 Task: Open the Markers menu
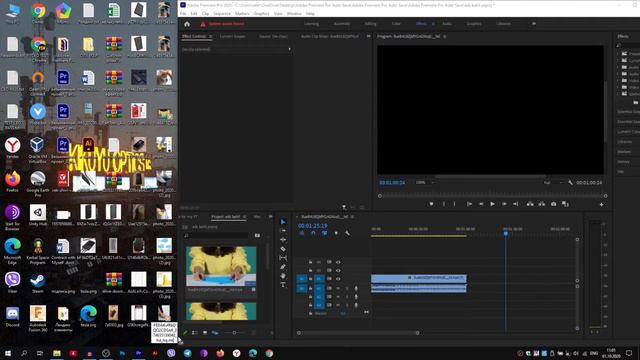tap(242, 13)
